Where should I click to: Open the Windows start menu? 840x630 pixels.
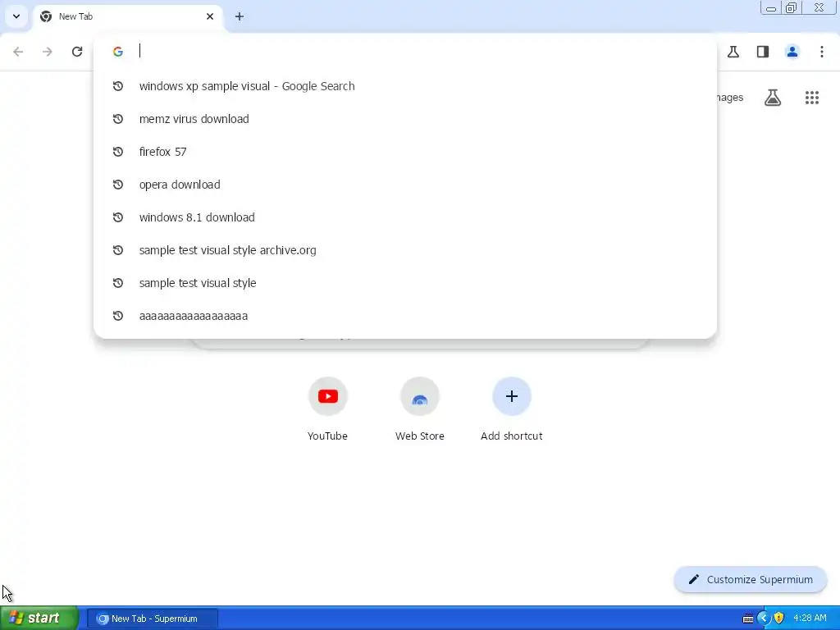(39, 619)
